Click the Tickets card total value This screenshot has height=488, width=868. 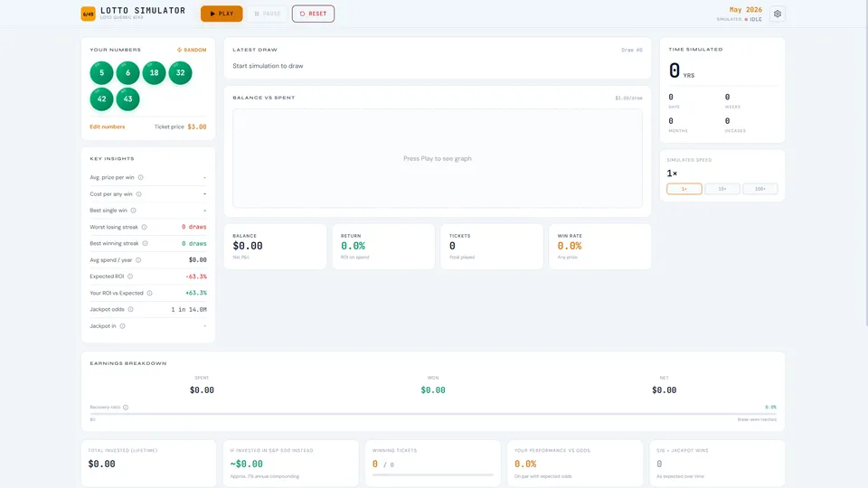[x=452, y=246]
